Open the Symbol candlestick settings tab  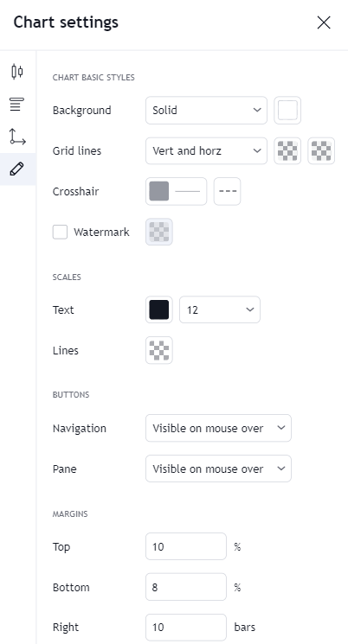click(17, 72)
